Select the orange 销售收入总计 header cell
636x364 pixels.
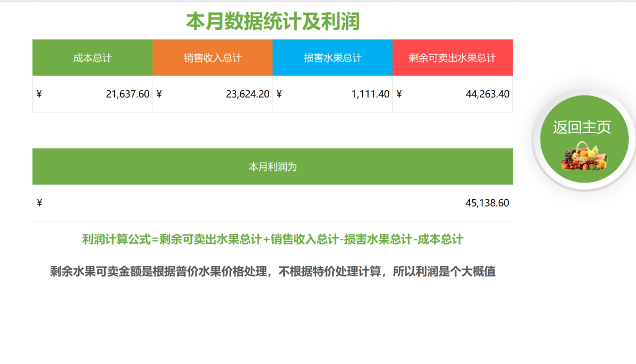213,58
